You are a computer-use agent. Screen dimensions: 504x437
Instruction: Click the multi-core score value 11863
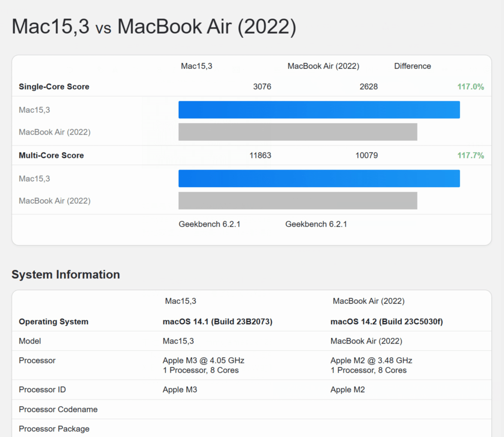[x=260, y=155]
